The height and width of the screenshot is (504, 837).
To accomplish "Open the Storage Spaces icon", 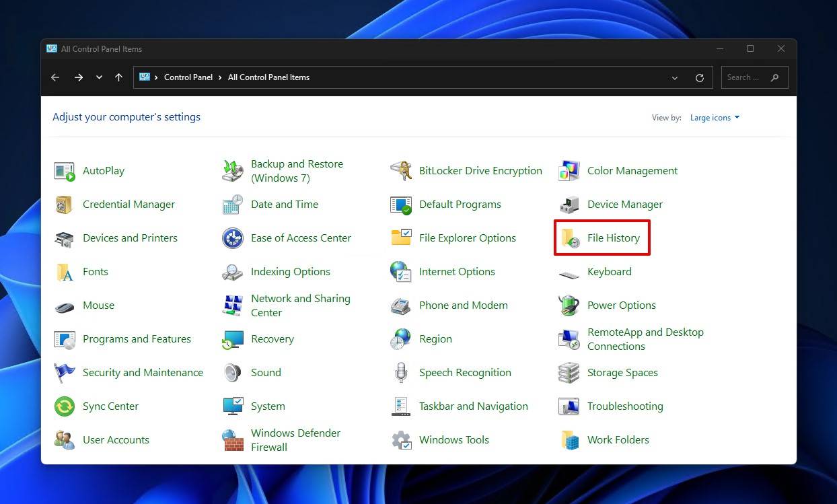I will tap(569, 373).
